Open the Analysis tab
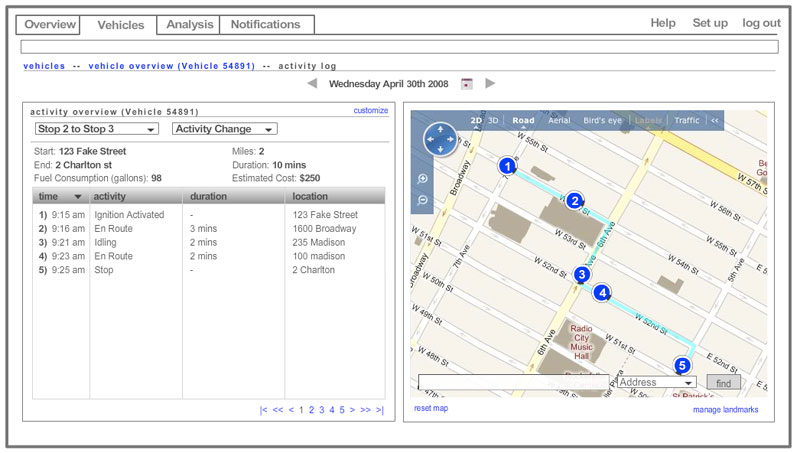The image size is (800, 453). (189, 24)
